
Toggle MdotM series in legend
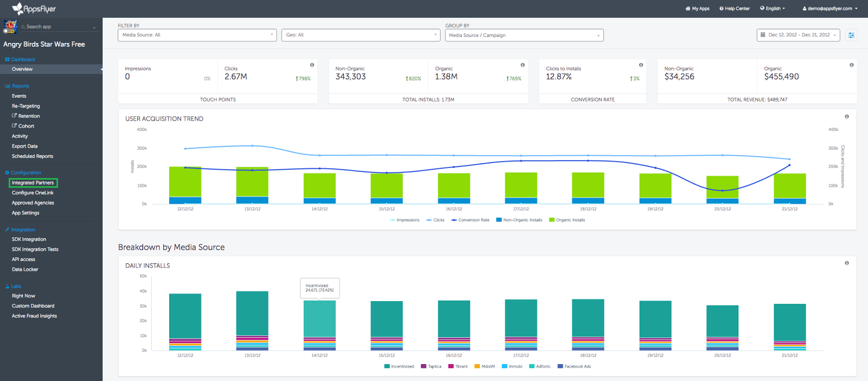(485, 366)
